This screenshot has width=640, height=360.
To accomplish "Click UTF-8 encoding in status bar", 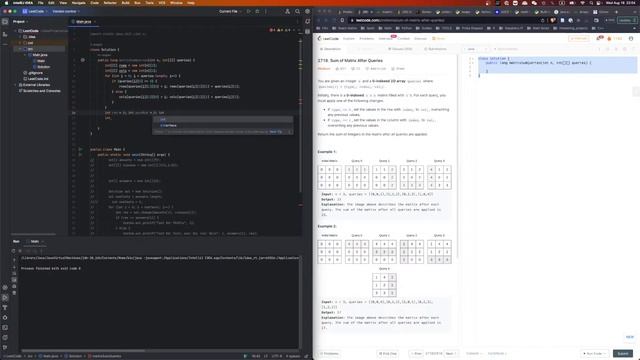I will pos(277,356).
